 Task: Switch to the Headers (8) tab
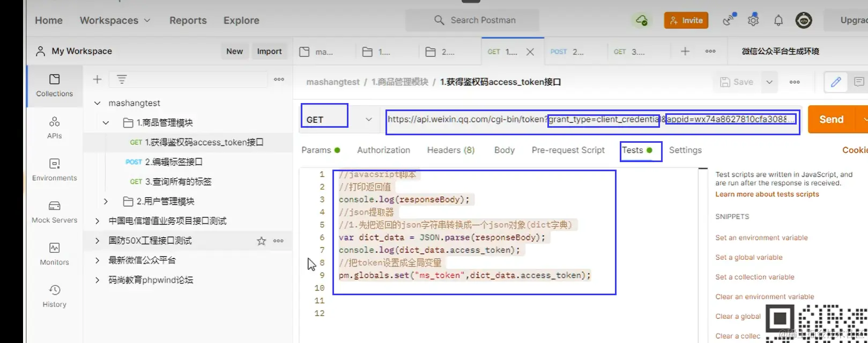click(451, 150)
